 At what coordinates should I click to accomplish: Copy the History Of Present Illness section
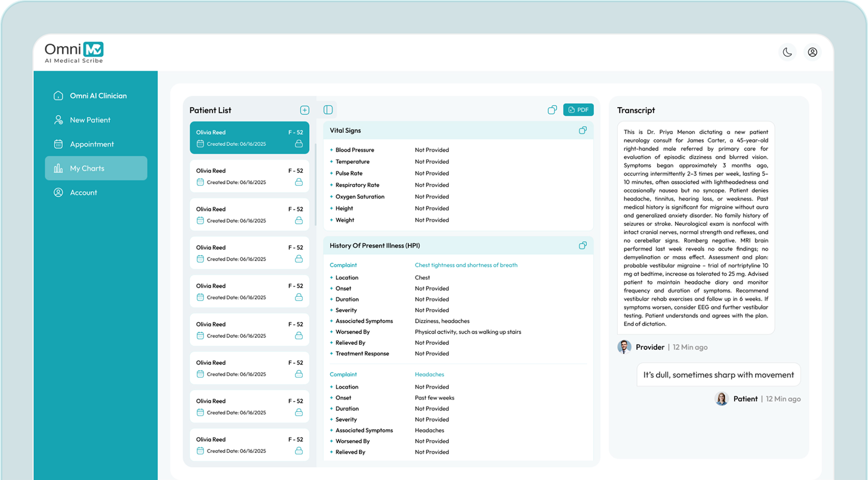(583, 245)
